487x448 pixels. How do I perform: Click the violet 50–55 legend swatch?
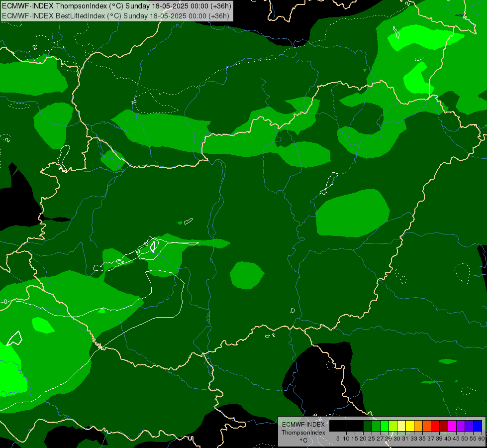pyautogui.click(x=469, y=426)
